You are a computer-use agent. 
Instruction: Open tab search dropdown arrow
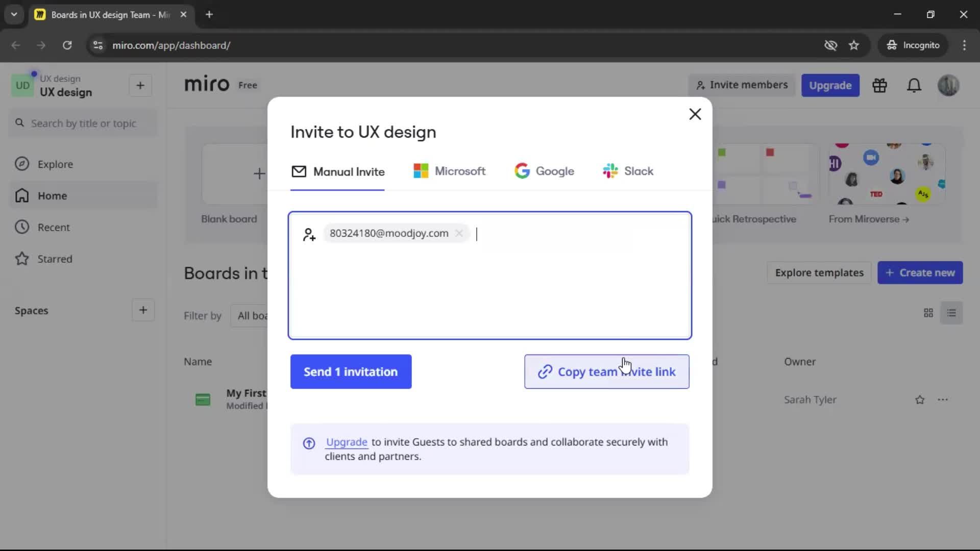pos(14,15)
